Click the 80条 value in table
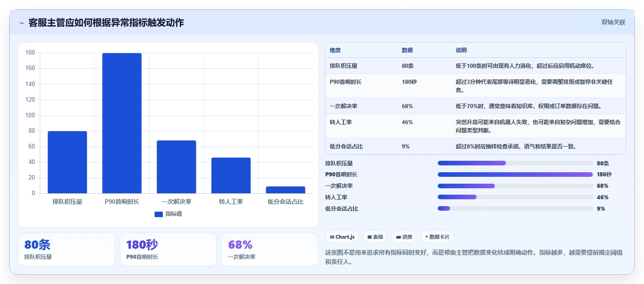Image resolution: width=644 pixels, height=284 pixels. [408, 66]
